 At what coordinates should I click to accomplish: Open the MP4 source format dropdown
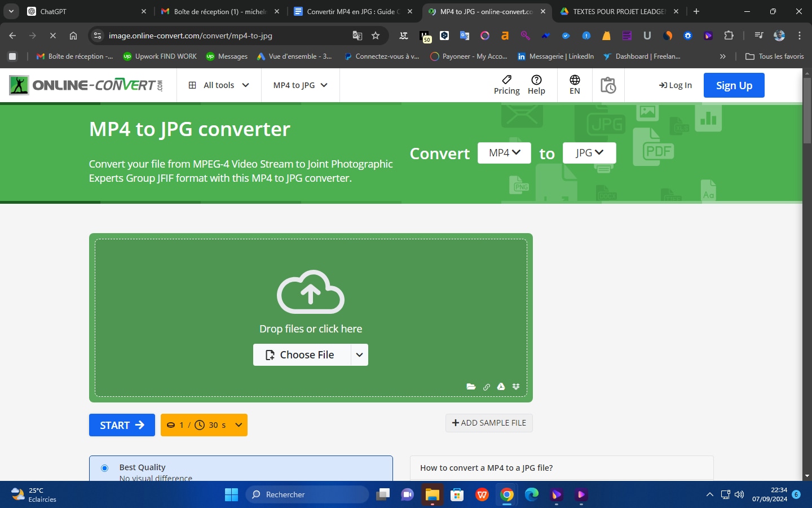[504, 153]
